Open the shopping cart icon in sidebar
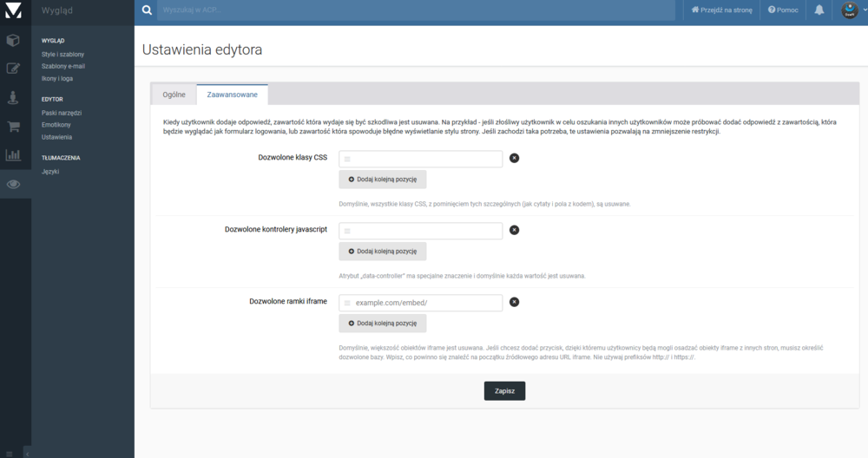This screenshot has height=458, width=868. point(13,127)
